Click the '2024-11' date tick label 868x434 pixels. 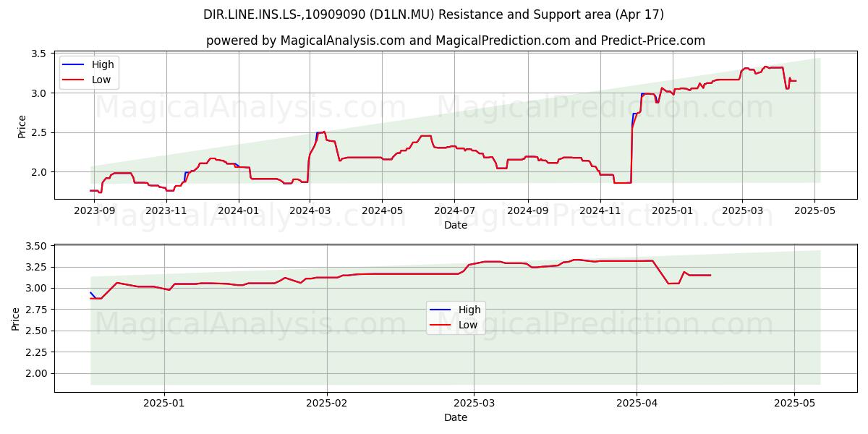(x=600, y=211)
